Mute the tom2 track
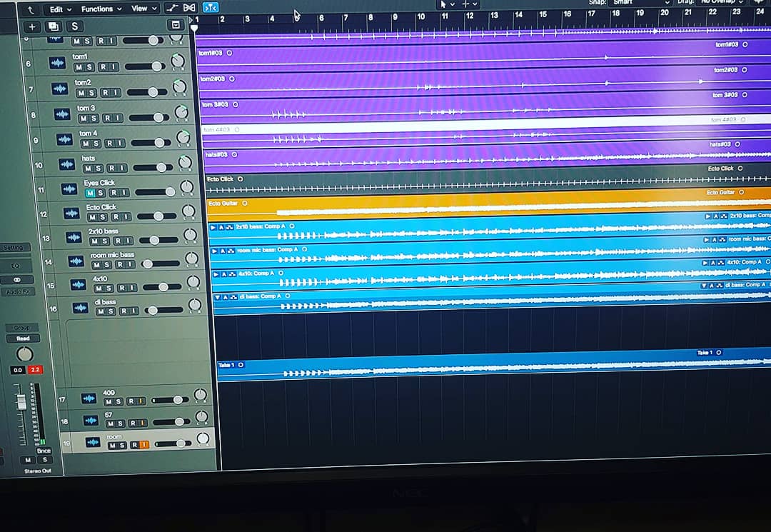The width and height of the screenshot is (771, 532). point(81,92)
